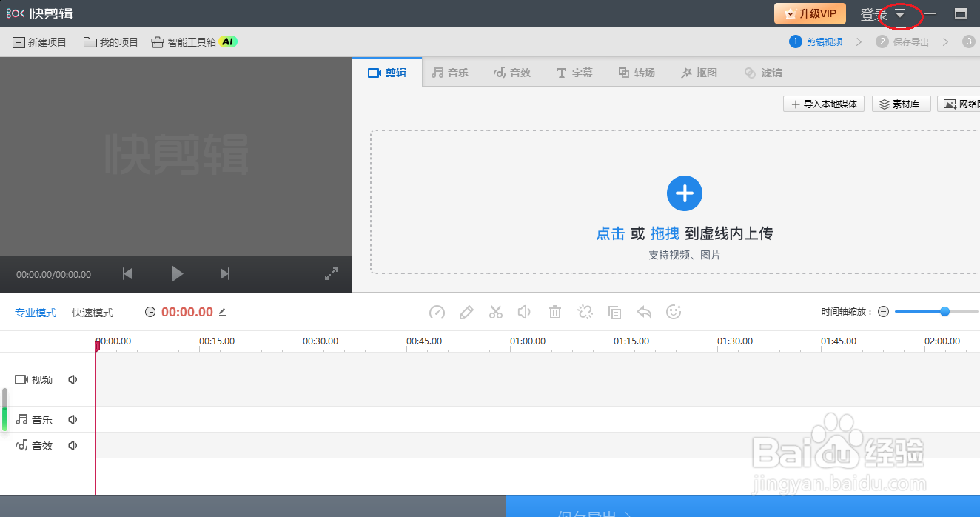Click the 00:00.00/00:00.00 preview time

point(54,274)
